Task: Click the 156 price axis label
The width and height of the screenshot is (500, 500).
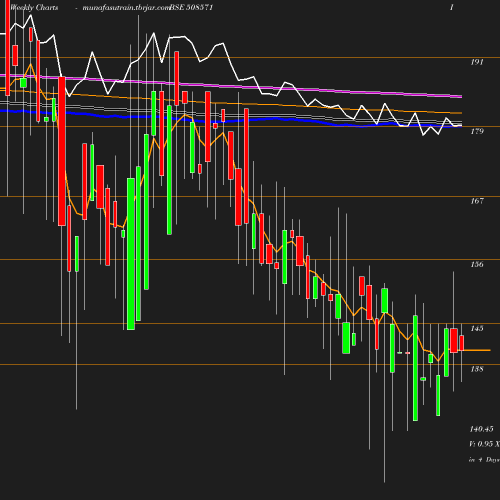Action: [477, 264]
